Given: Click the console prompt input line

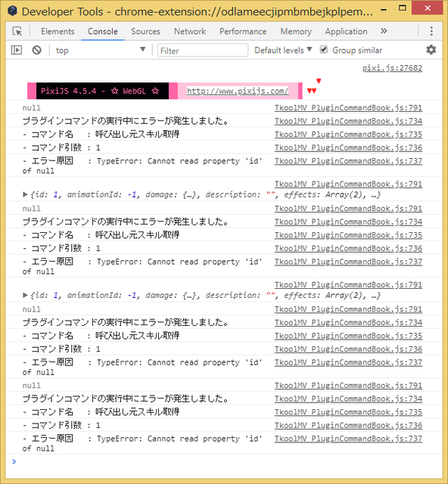Looking at the screenshot, I should pos(224,461).
